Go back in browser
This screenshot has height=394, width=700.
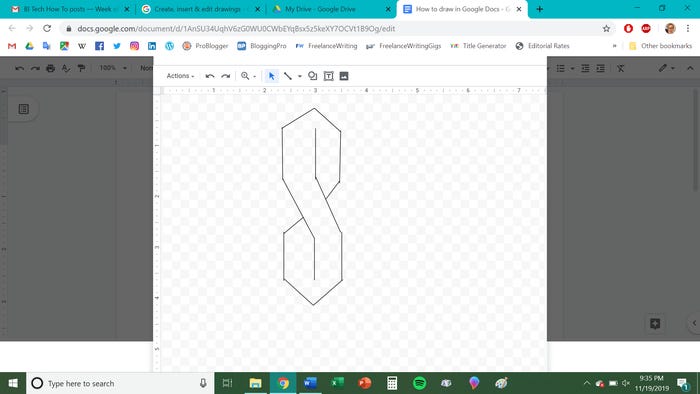[12, 28]
